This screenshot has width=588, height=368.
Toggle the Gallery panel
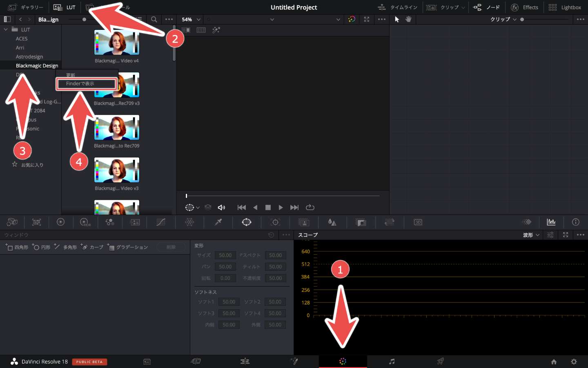coord(26,7)
